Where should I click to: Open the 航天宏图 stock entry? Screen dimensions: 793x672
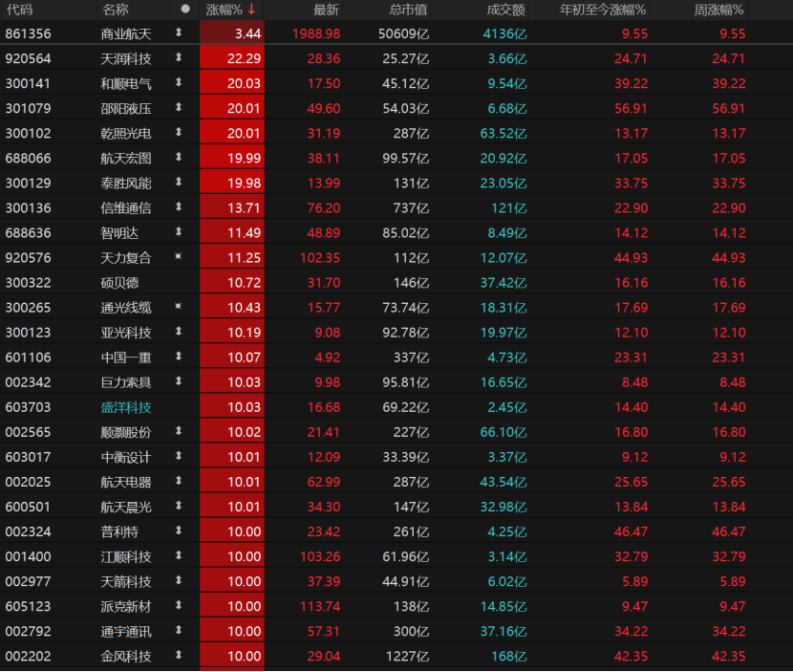pyautogui.click(x=125, y=158)
